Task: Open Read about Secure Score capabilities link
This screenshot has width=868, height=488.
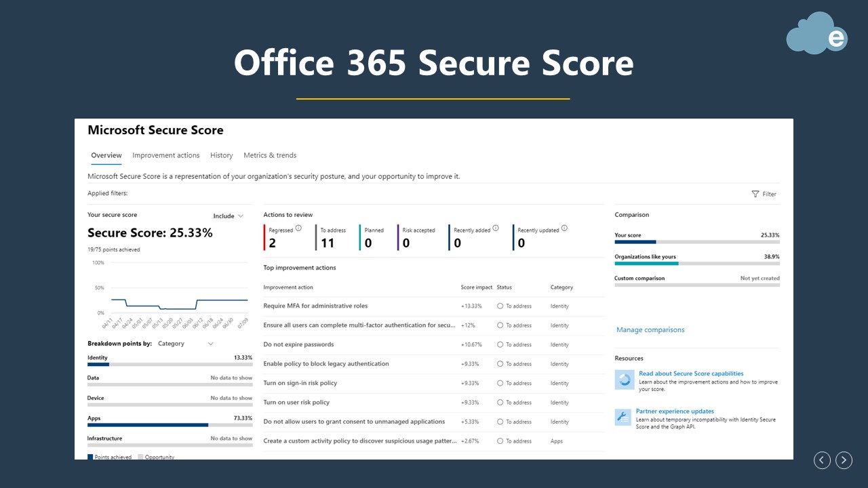Action: [691, 373]
